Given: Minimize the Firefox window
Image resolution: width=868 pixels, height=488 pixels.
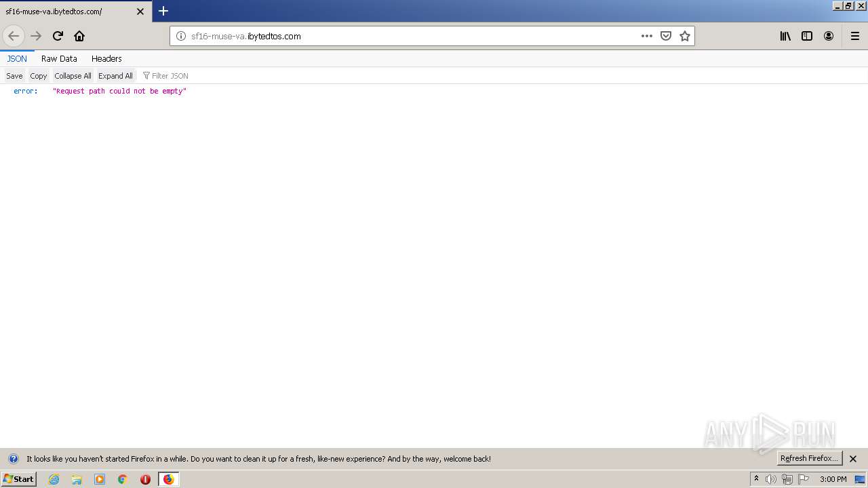Looking at the screenshot, I should [x=837, y=5].
